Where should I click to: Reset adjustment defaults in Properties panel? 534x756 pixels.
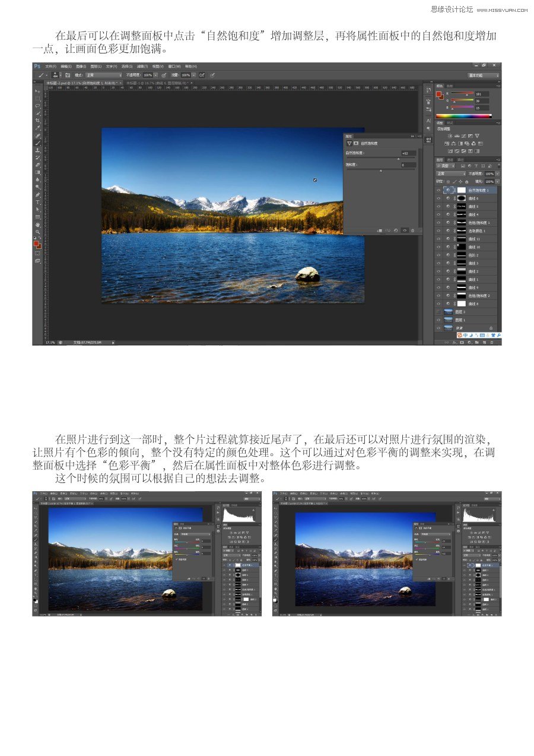[x=396, y=230]
